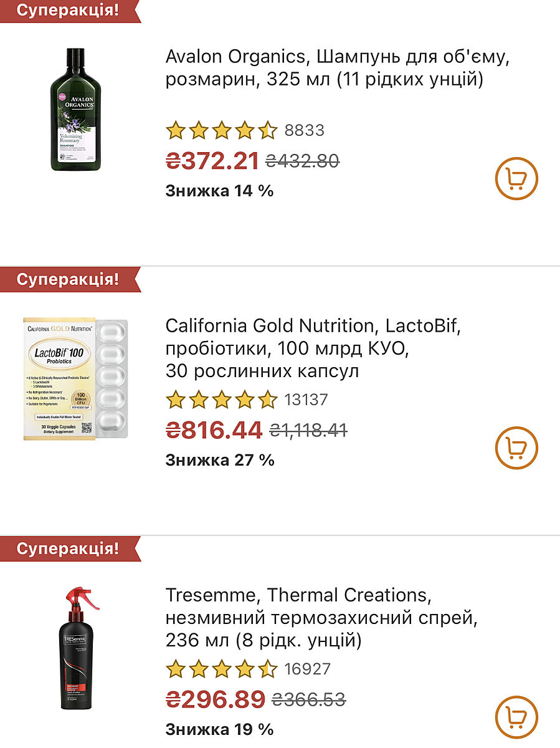
Task: Open LactoBif 100 probiotics product image
Action: tap(75, 378)
